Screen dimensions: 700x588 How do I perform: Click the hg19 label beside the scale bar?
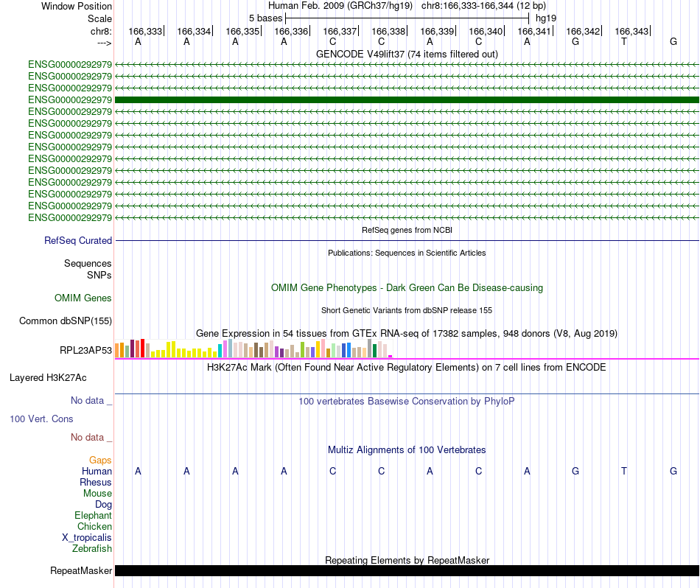546,18
